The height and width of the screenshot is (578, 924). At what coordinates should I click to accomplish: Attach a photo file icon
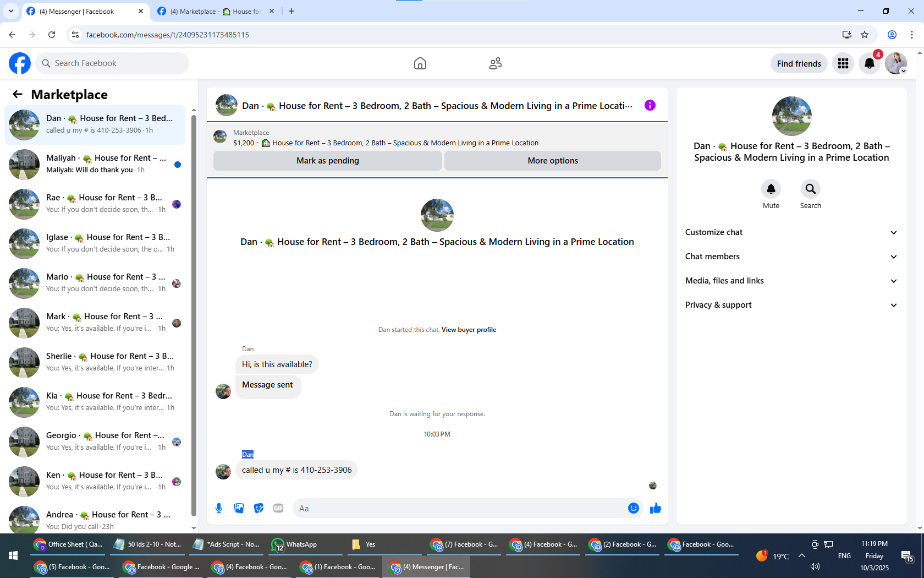coord(239,508)
